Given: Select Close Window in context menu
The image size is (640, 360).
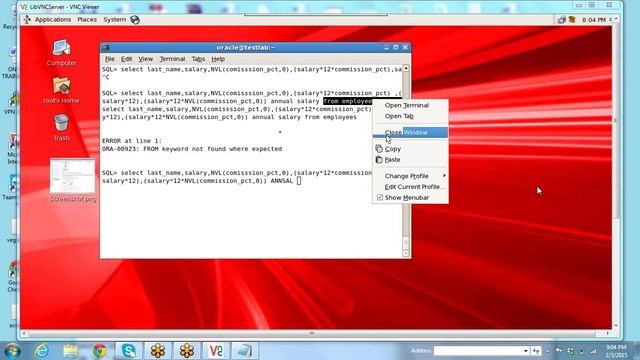Looking at the screenshot, I should 410,132.
